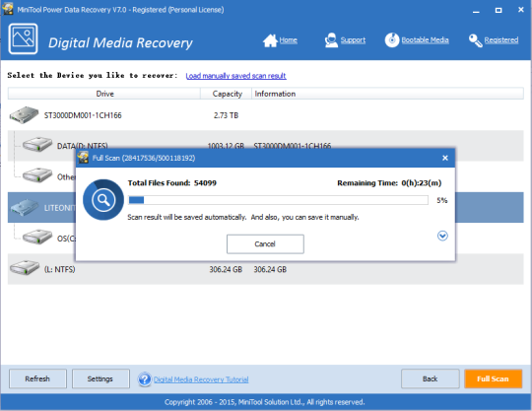Expand scan details with the chevron
Image resolution: width=532 pixels, height=411 pixels.
tap(442, 236)
